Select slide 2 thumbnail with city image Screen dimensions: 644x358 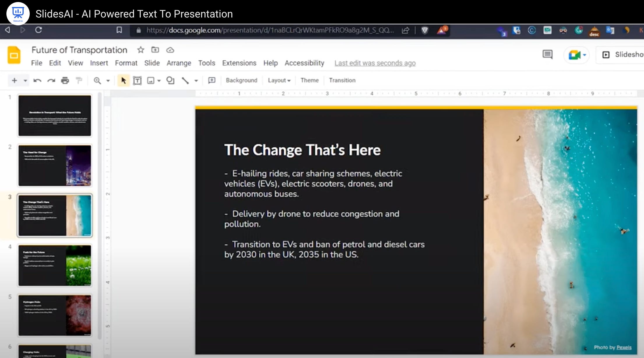55,166
